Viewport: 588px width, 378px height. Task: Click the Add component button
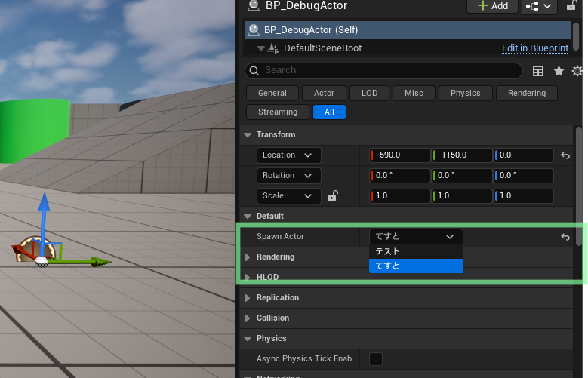pos(492,5)
